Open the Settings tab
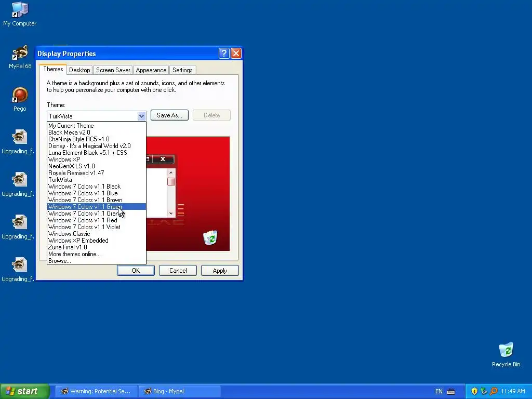This screenshot has width=532, height=399. tap(182, 70)
